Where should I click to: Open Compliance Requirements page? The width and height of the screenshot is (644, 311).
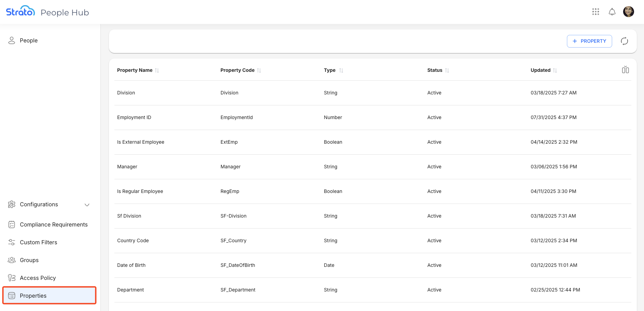pyautogui.click(x=53, y=224)
